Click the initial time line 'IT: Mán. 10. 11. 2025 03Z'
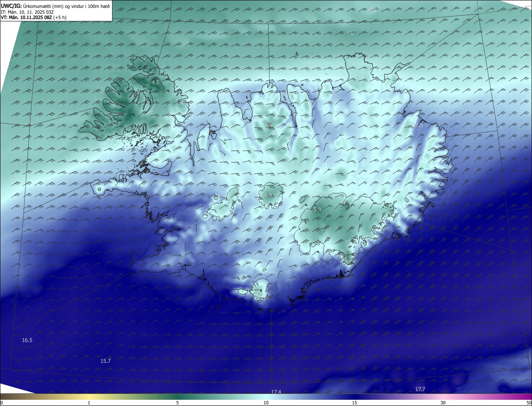This screenshot has width=532, height=406. coord(28,12)
